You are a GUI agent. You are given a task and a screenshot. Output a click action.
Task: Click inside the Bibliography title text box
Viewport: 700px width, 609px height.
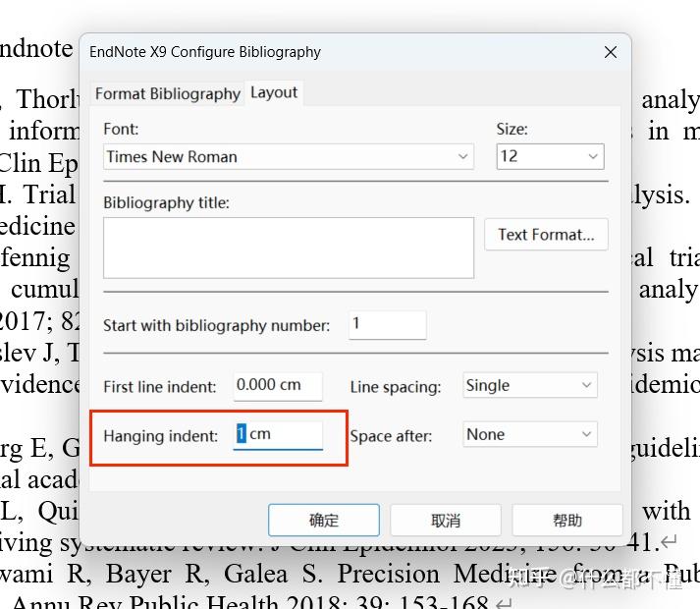tap(289, 248)
